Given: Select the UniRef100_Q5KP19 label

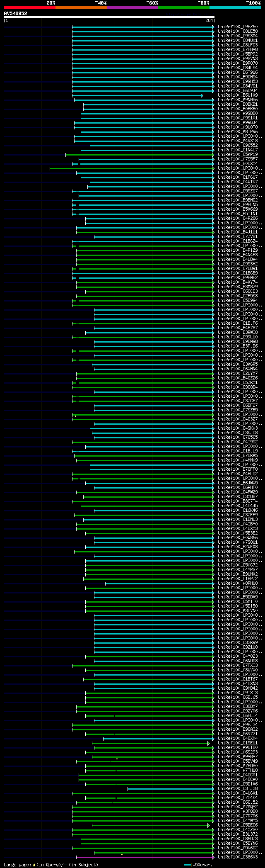Looking at the screenshot, I should (238, 155).
